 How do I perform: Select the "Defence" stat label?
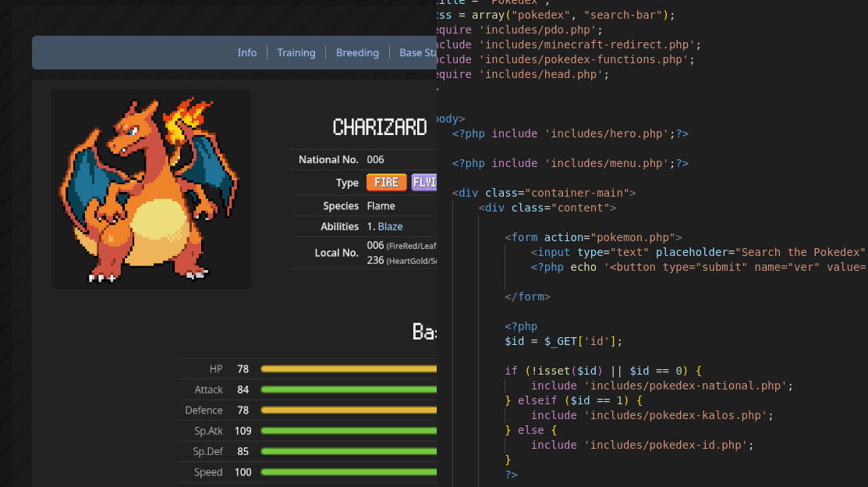(204, 410)
